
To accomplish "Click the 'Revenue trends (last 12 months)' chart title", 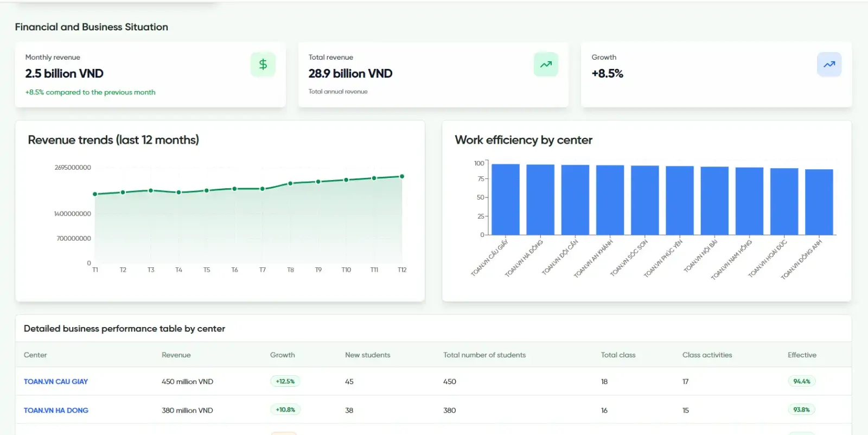I will coord(113,140).
